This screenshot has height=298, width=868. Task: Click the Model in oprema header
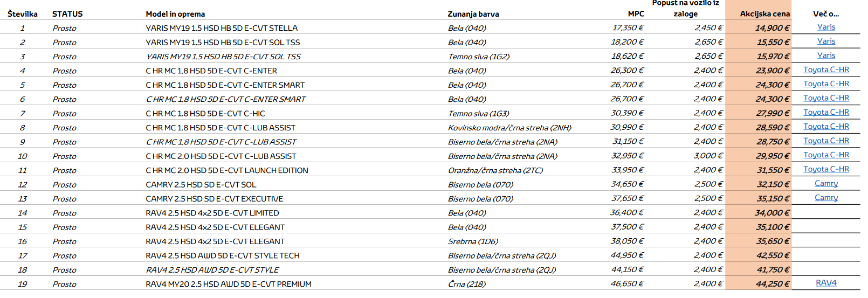pyautogui.click(x=175, y=14)
